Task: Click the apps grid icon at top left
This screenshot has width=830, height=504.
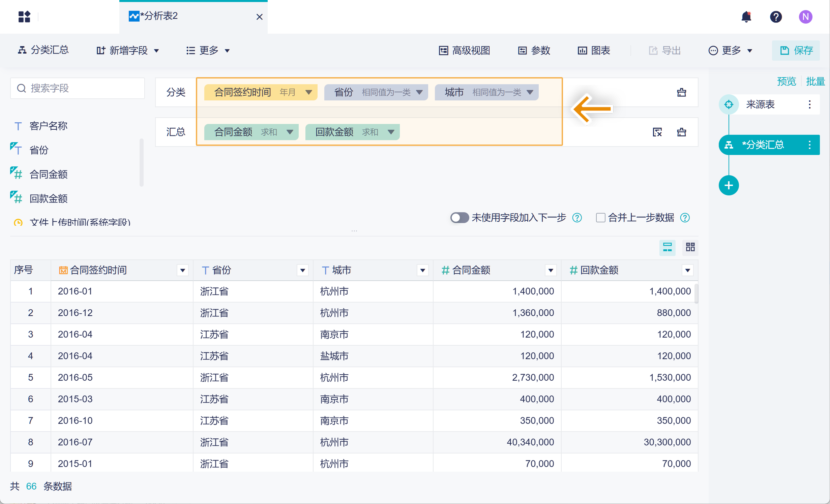Action: coord(24,17)
